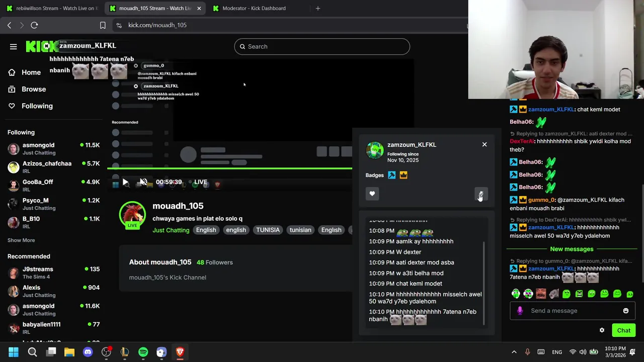Image resolution: width=644 pixels, height=362 pixels.
Task: Open the Just Chatting category link
Action: pos(171,230)
